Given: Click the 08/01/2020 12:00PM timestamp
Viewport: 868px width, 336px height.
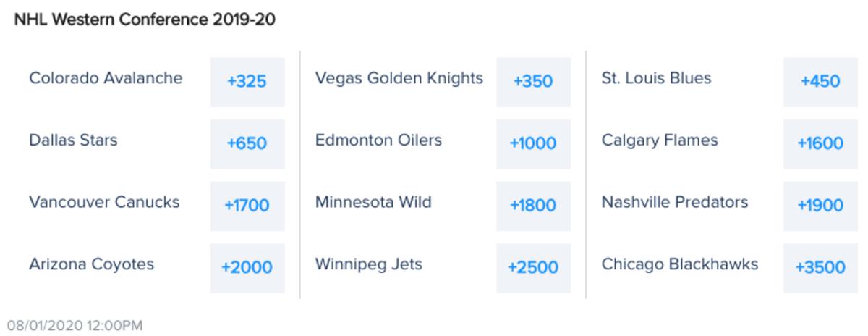Looking at the screenshot, I should pos(75,326).
